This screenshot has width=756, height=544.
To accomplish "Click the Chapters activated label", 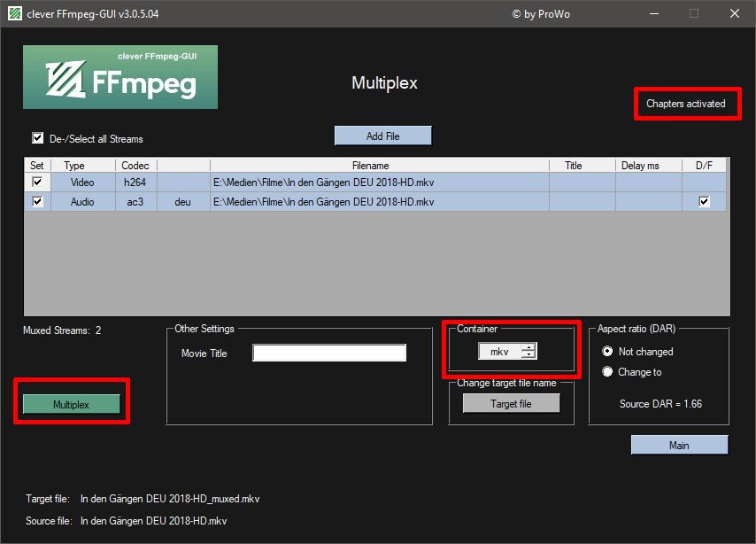I will 685,104.
